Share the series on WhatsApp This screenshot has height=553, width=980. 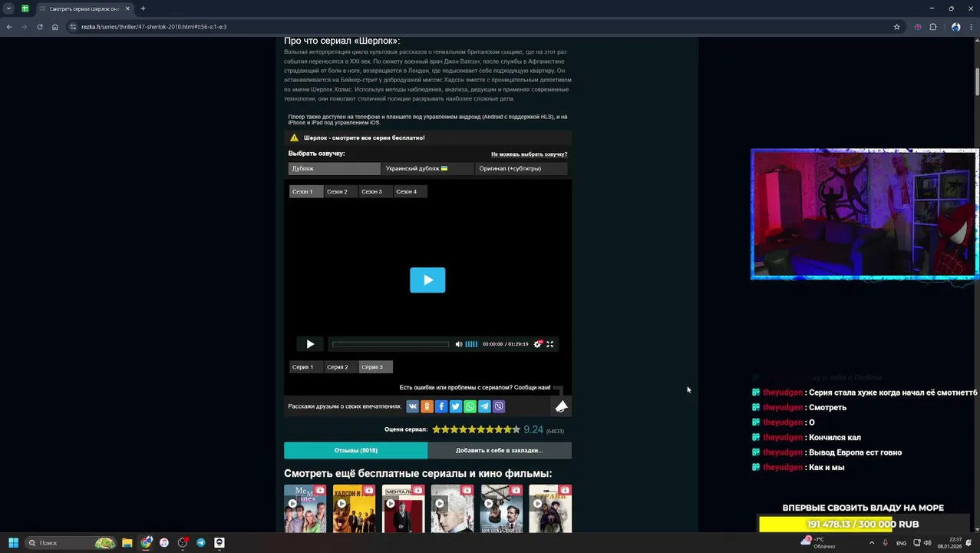point(470,406)
